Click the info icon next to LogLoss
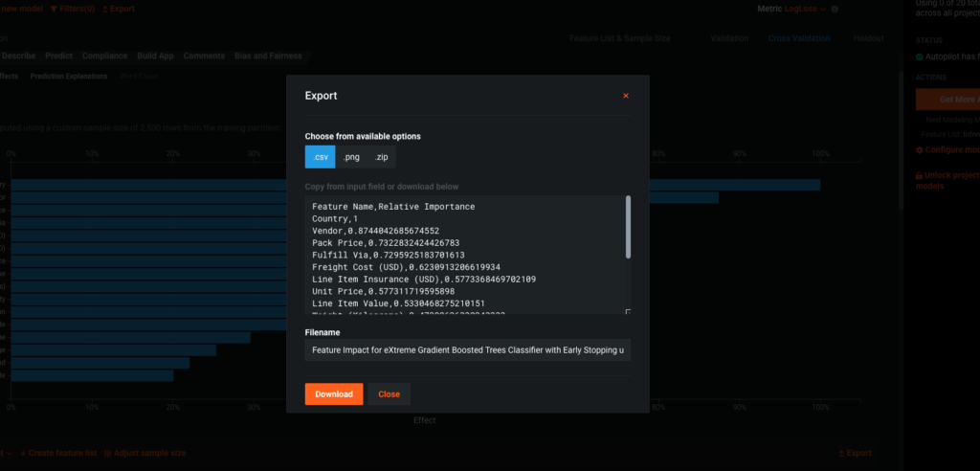 (835, 10)
